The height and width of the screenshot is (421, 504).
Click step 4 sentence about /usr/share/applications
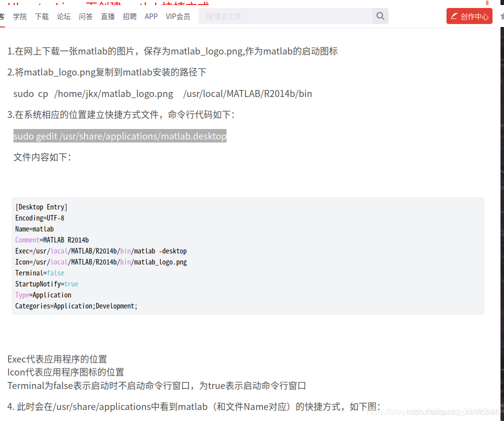194,406
